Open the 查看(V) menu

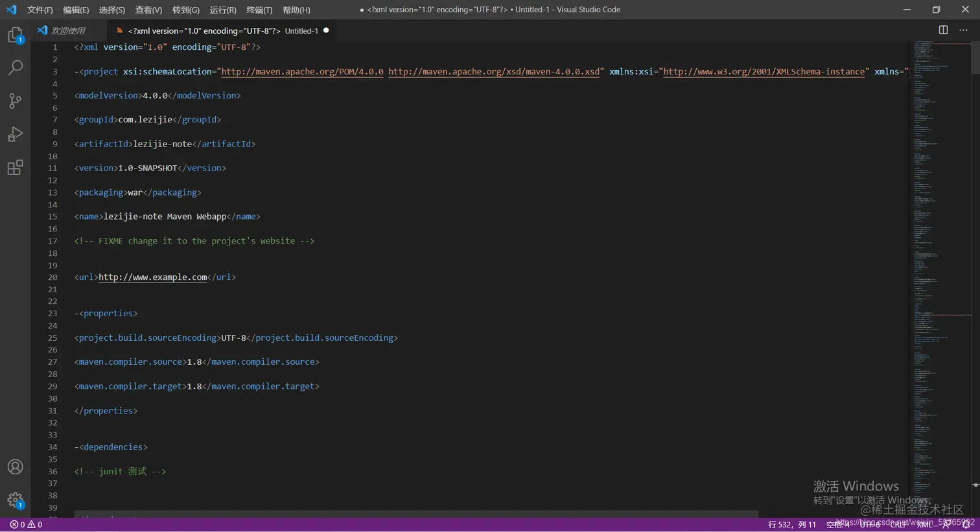coord(148,10)
